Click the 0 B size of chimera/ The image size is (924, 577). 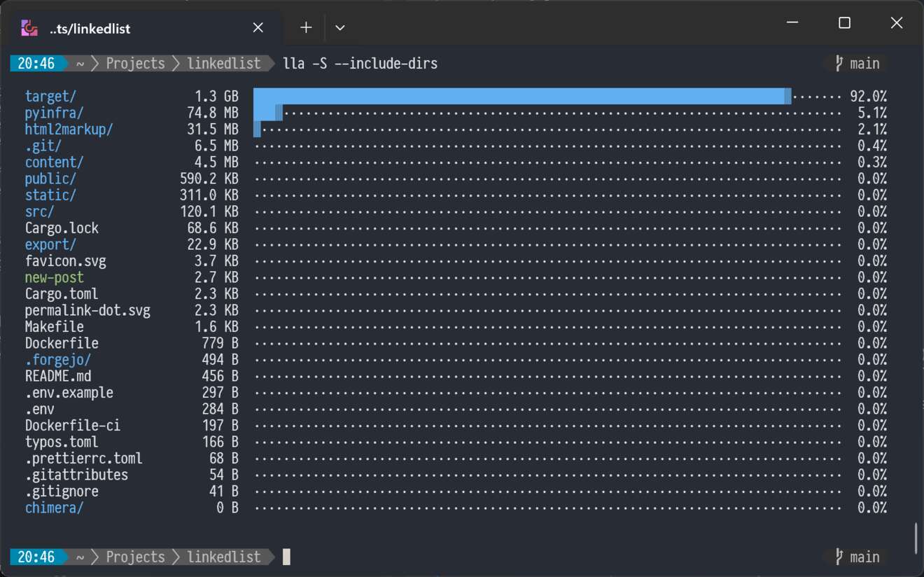point(227,508)
